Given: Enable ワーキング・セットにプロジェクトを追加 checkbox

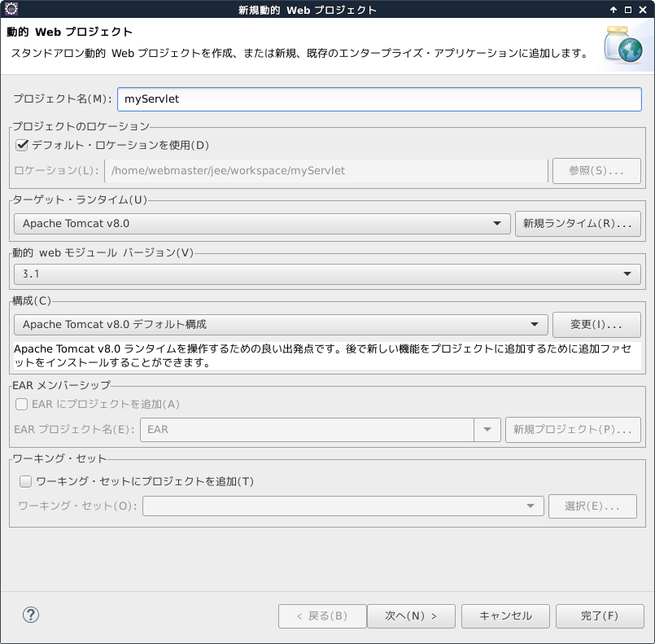Looking at the screenshot, I should [25, 481].
